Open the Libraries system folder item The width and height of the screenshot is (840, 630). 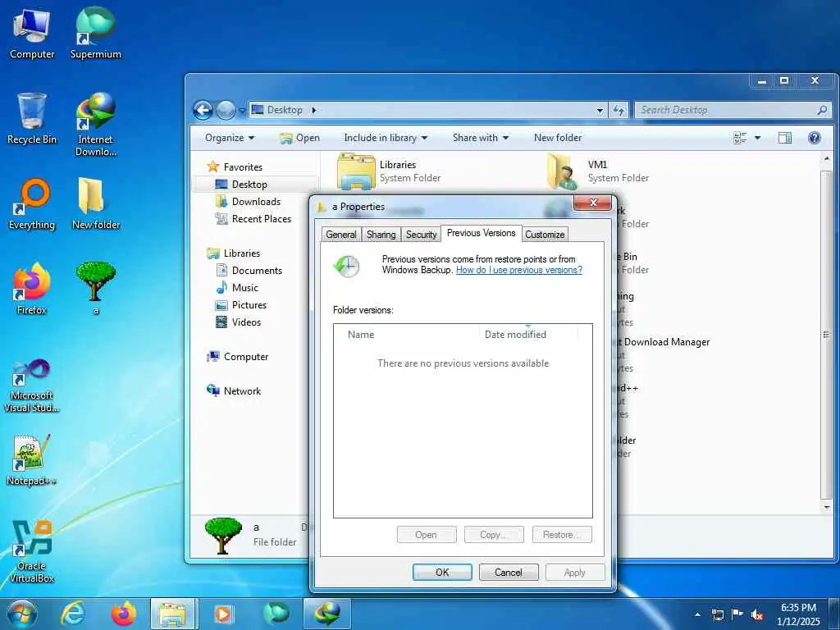click(x=390, y=171)
